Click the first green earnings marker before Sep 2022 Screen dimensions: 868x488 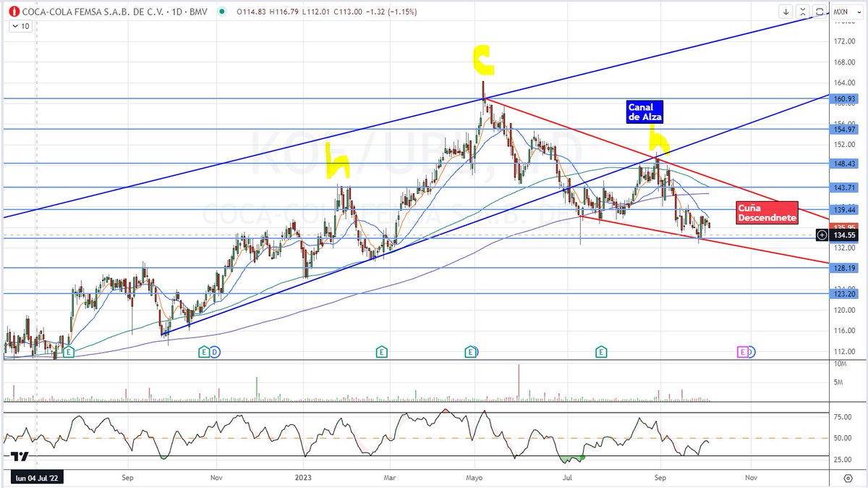point(69,352)
